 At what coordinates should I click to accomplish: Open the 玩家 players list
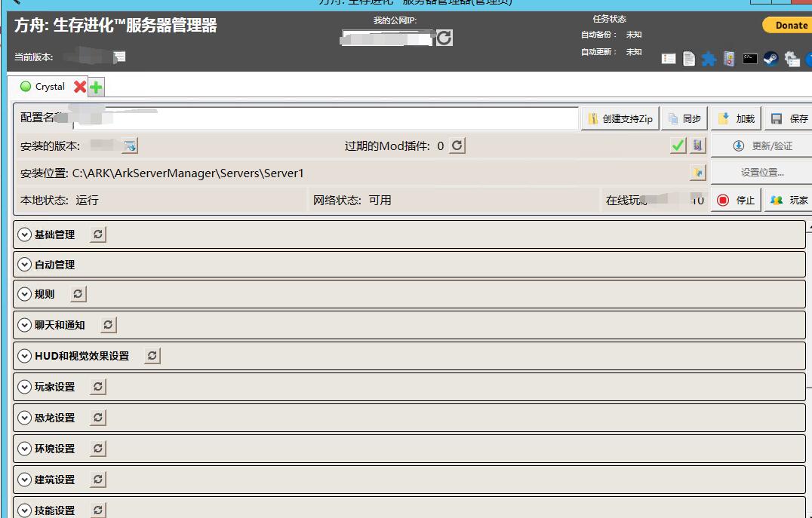788,201
